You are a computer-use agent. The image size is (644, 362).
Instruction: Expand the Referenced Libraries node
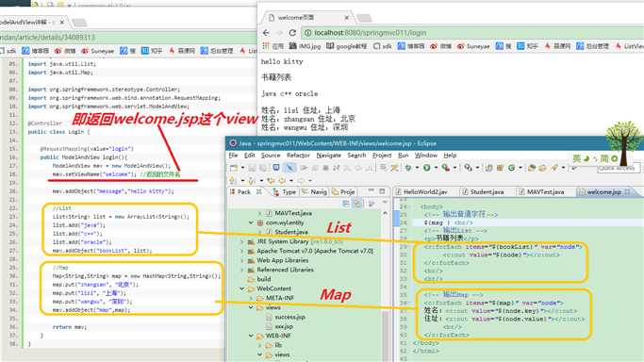242,270
